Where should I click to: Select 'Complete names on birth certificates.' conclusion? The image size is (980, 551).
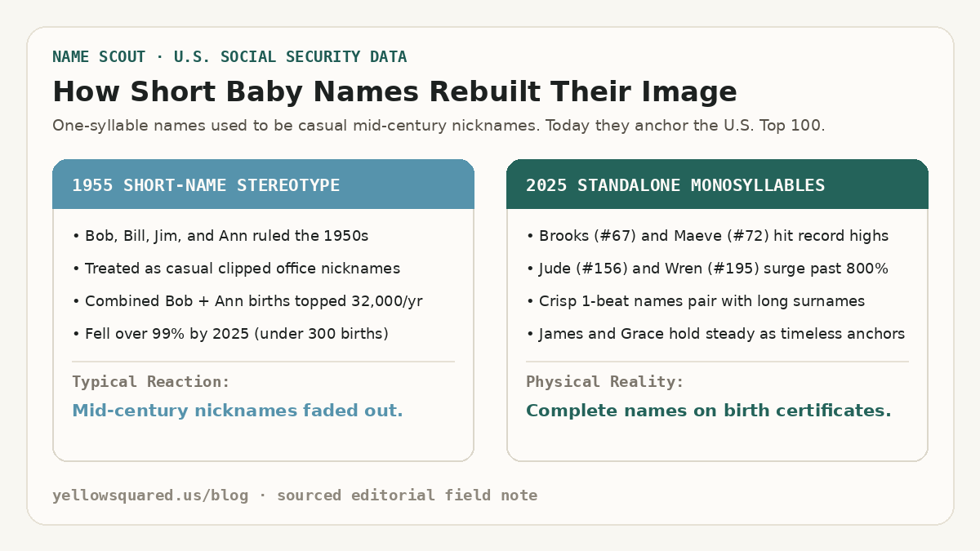tap(709, 411)
